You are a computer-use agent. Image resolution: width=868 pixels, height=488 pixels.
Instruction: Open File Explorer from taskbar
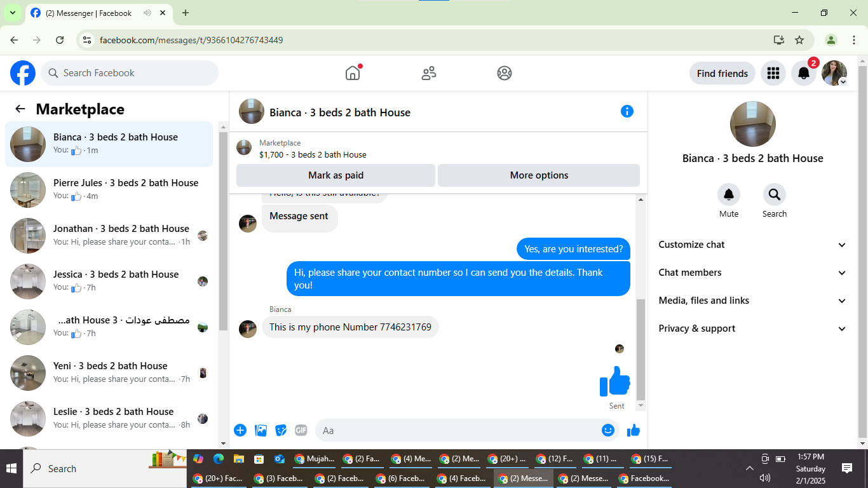238,459
